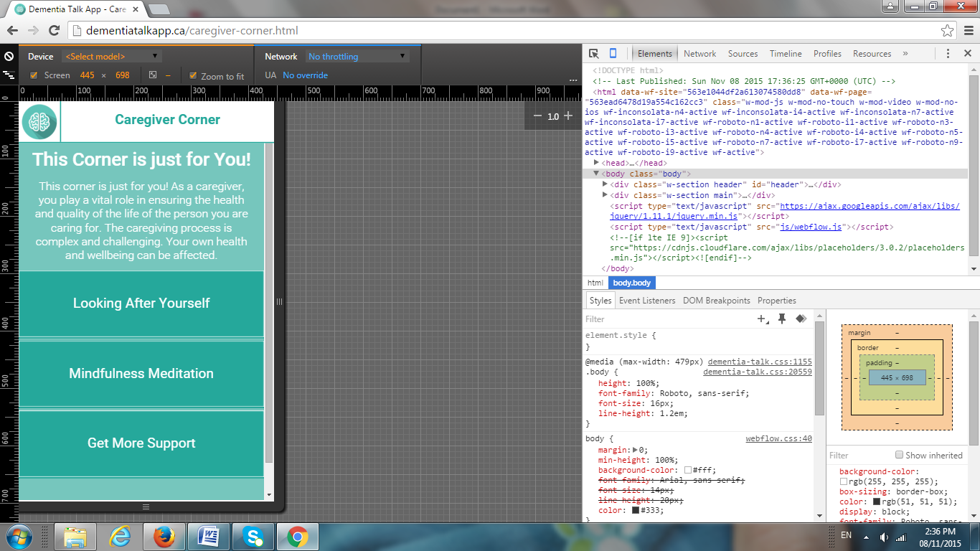Open Internet Explorer from the taskbar
The height and width of the screenshot is (551, 980).
(x=120, y=537)
